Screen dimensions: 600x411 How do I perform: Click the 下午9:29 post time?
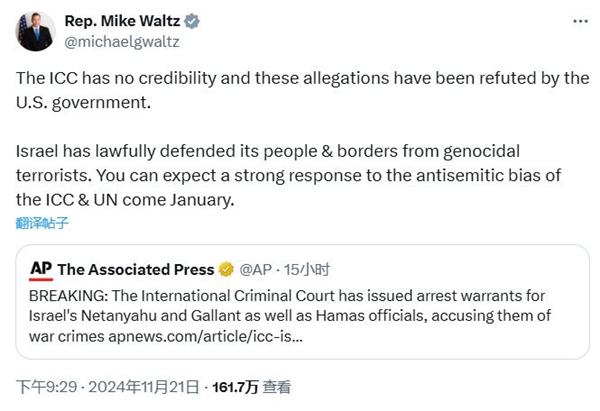tap(43, 386)
